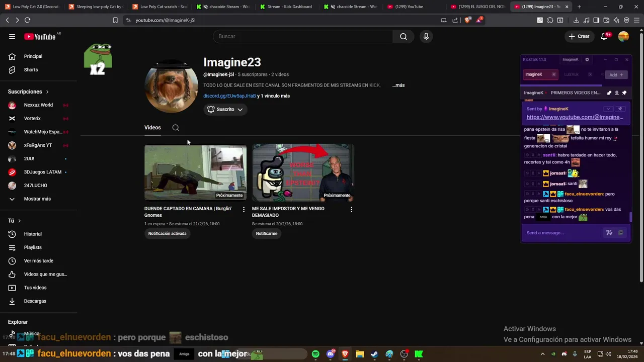Open the YouTube hamburger guide menu
644x362 pixels.
pos(12,36)
